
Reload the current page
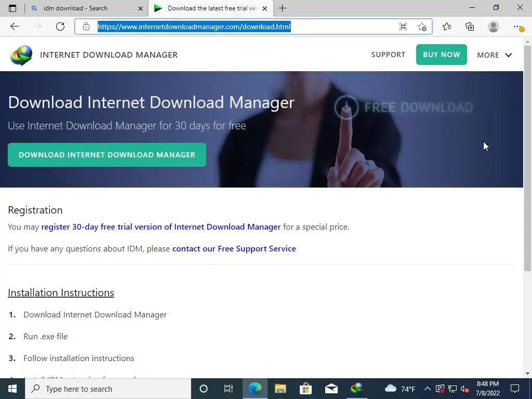60,26
